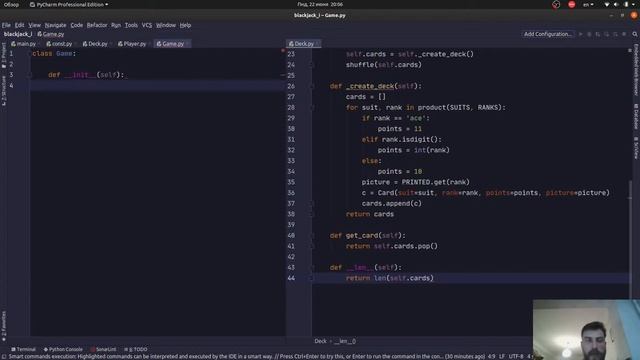Open the Обзор (Activities) overview

pyautogui.click(x=11, y=5)
